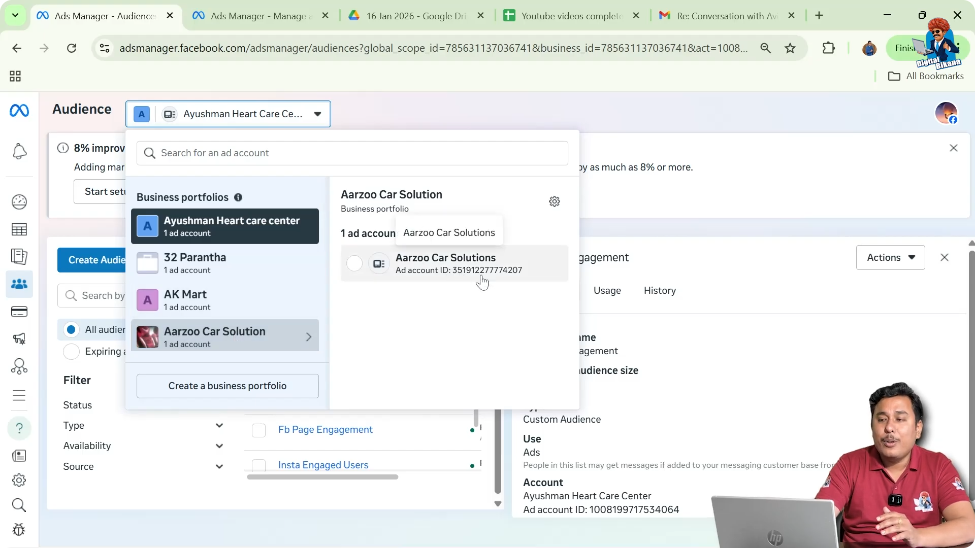Open Advertising settings megaphone icon

pos(19,339)
